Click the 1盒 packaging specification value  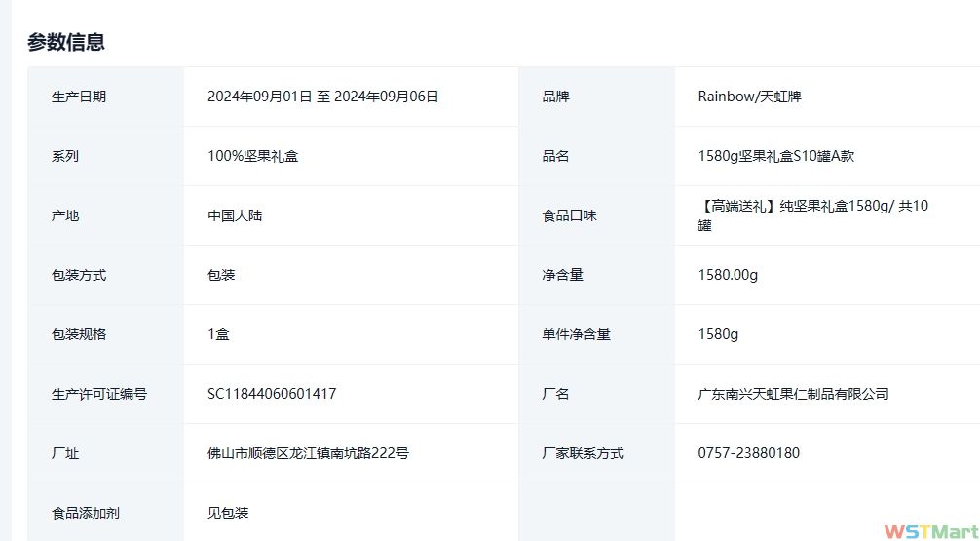point(218,334)
